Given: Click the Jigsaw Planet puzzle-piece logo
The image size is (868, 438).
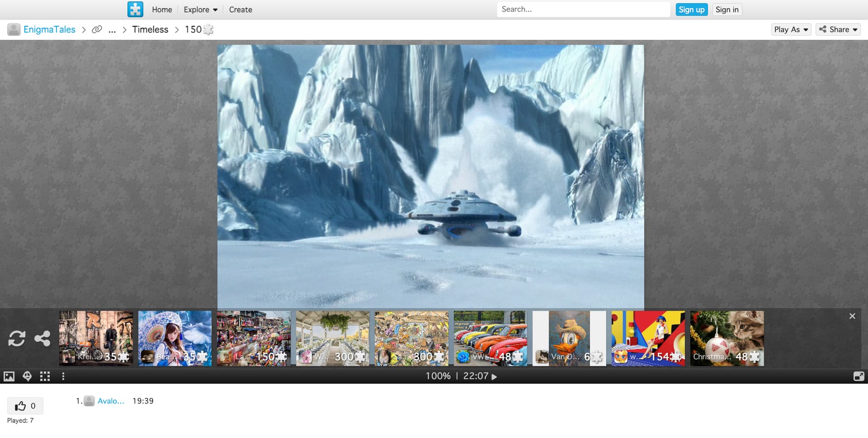Looking at the screenshot, I should coord(135,10).
